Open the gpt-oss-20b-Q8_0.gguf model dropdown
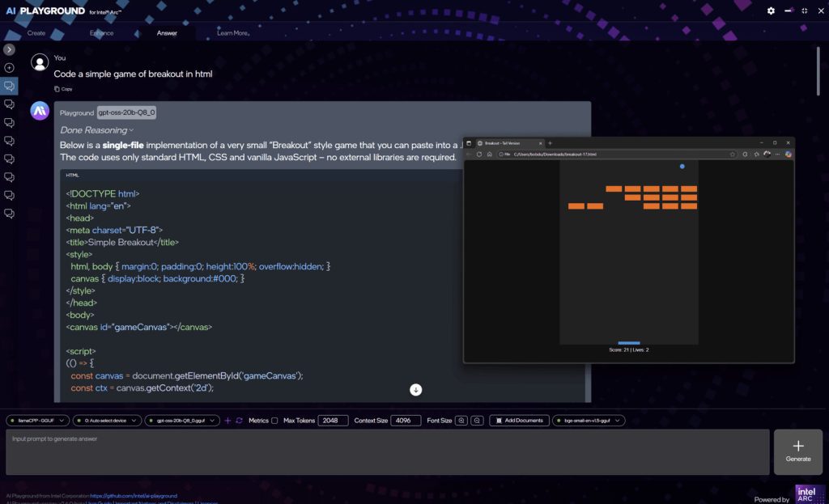829x504 pixels. click(182, 421)
